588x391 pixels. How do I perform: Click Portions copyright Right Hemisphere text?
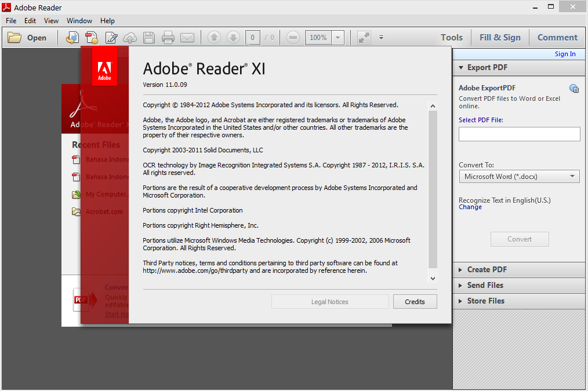[x=200, y=225]
